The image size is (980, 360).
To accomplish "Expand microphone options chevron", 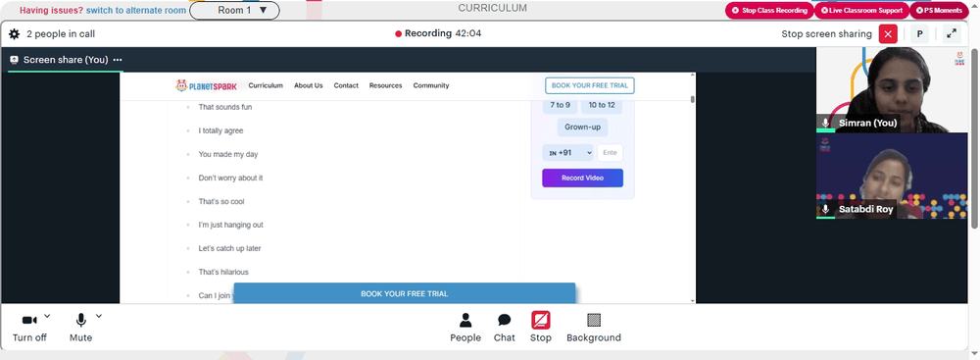I will 99,316.
